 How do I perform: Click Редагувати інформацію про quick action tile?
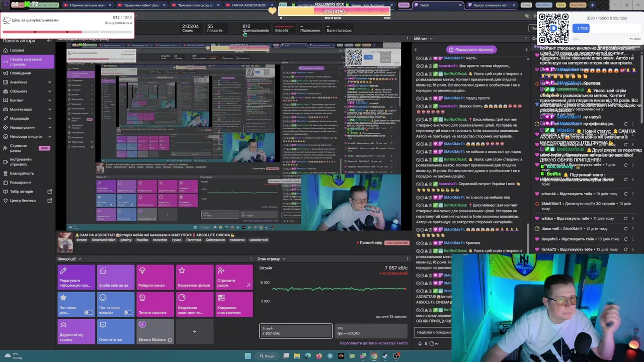(76, 277)
